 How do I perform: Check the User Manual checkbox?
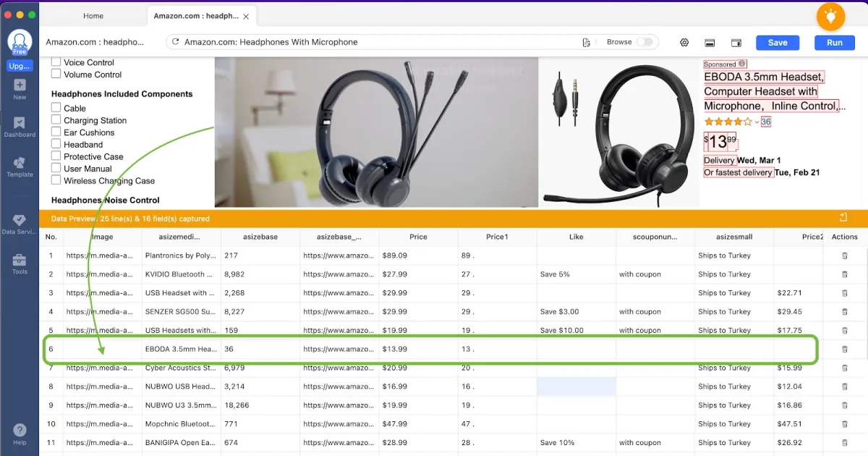click(56, 168)
